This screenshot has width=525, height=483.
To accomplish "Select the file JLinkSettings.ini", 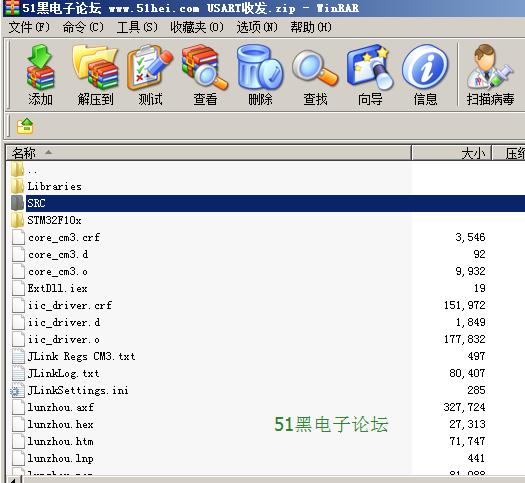I will click(78, 391).
